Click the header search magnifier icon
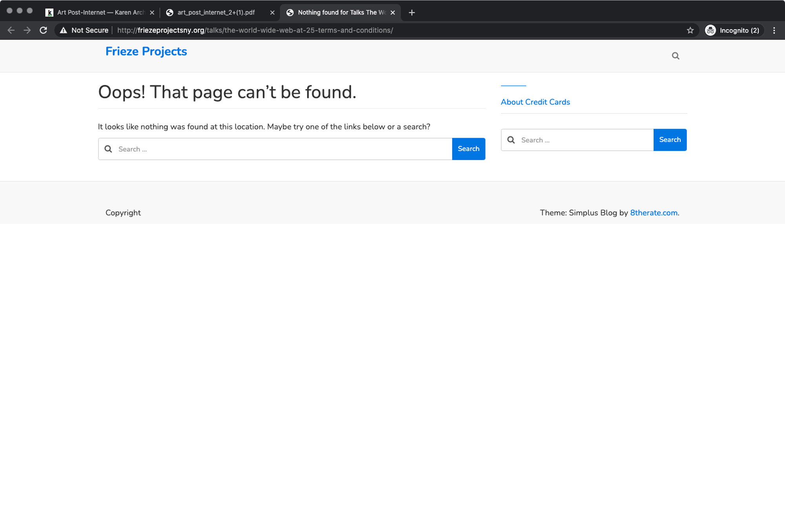Viewport: 785px width, 532px height. coord(675,56)
